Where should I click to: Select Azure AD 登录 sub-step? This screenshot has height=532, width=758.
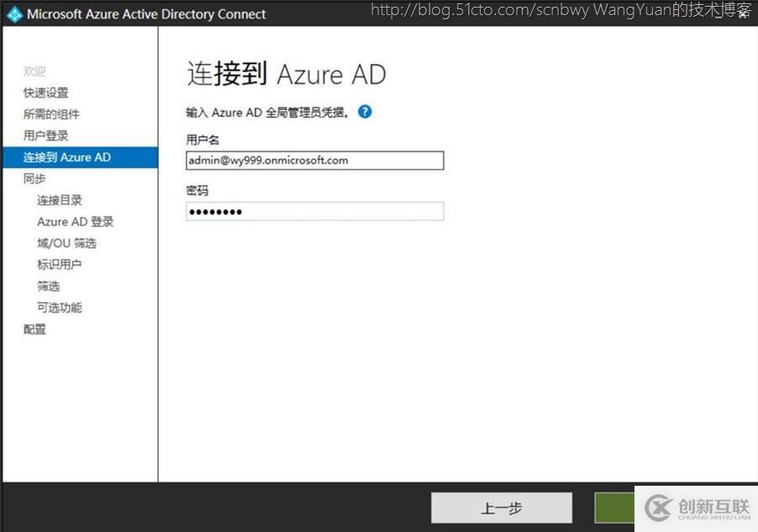coord(76,222)
